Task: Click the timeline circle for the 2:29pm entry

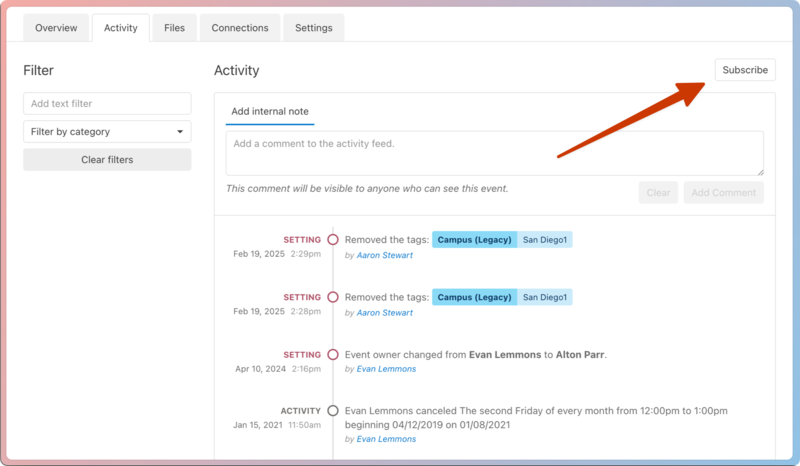Action: click(333, 240)
